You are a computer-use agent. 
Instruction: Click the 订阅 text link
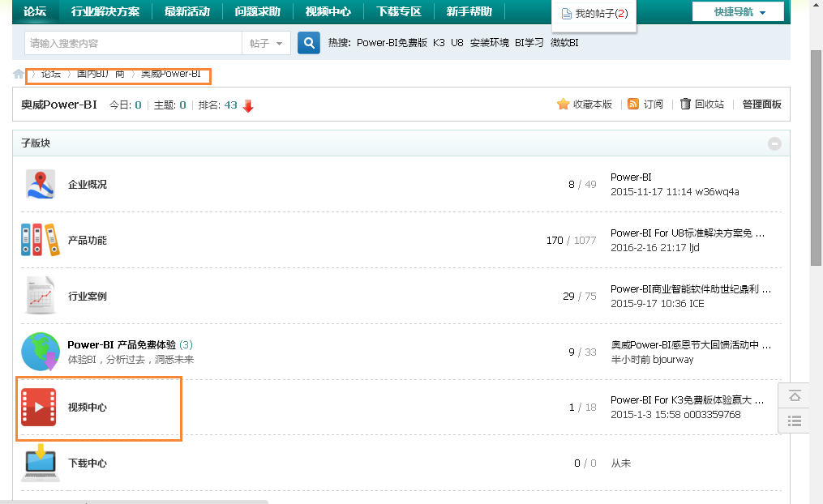[653, 105]
